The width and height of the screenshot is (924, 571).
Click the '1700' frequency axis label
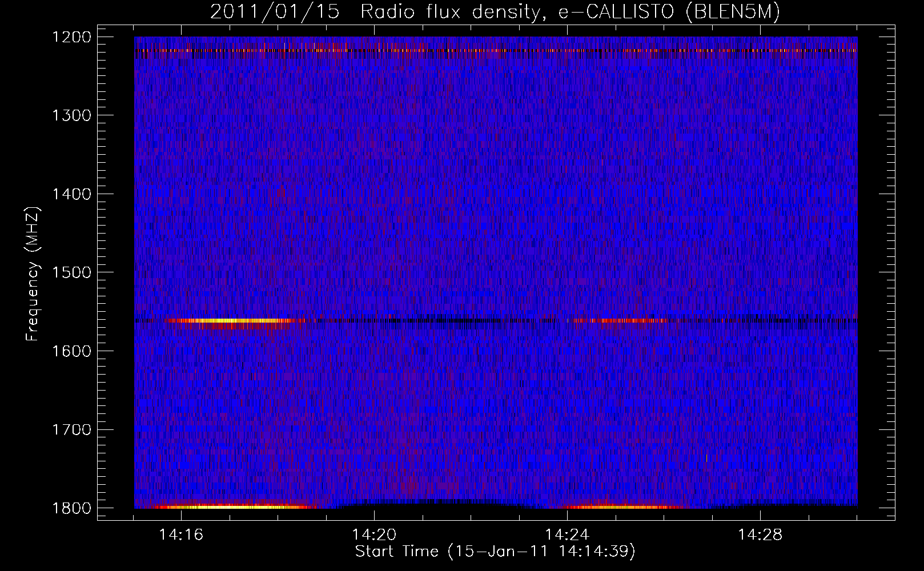[71, 429]
